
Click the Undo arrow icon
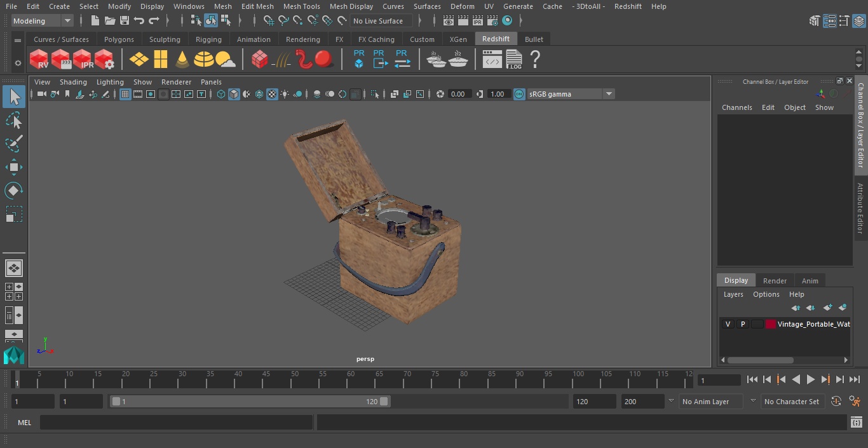click(139, 21)
